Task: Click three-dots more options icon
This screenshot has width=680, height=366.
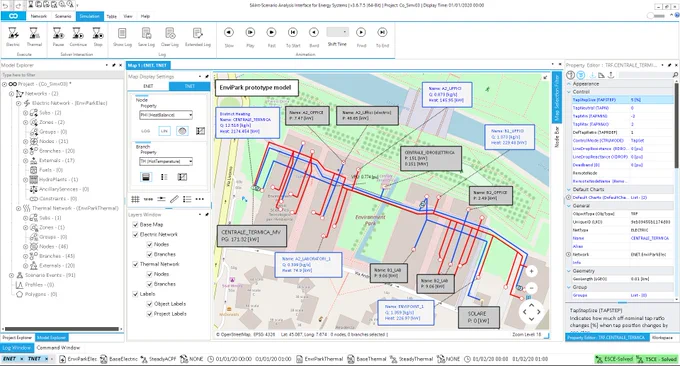Action: 199,199
